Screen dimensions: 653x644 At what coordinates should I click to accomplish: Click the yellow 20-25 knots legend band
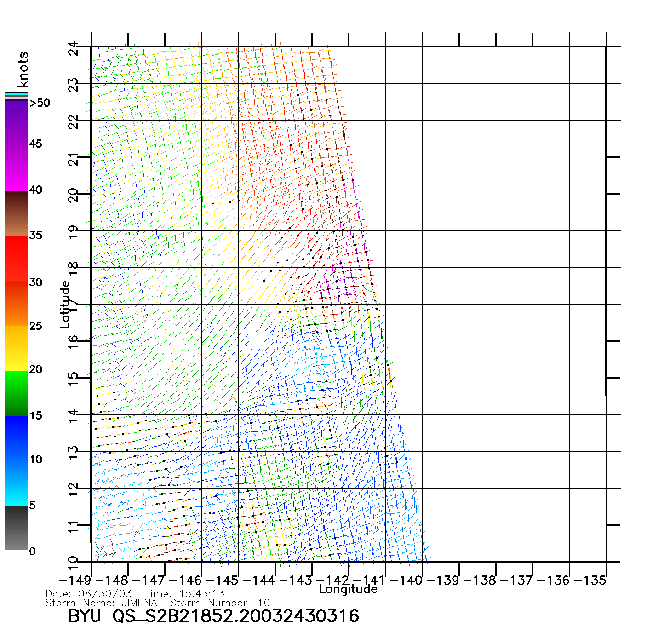tap(16, 348)
